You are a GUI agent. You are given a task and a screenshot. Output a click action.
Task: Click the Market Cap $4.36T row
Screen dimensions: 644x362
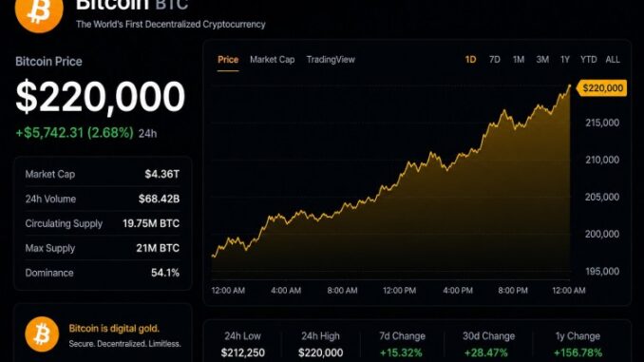click(x=103, y=174)
